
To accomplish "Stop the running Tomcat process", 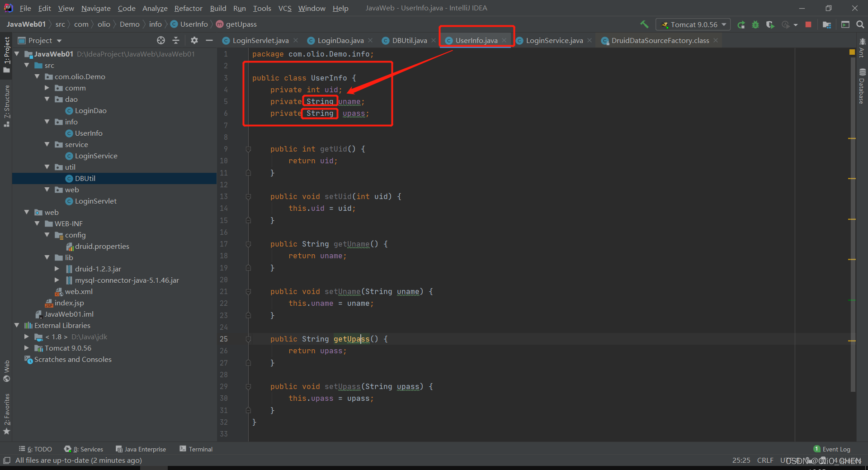I will tap(808, 24).
